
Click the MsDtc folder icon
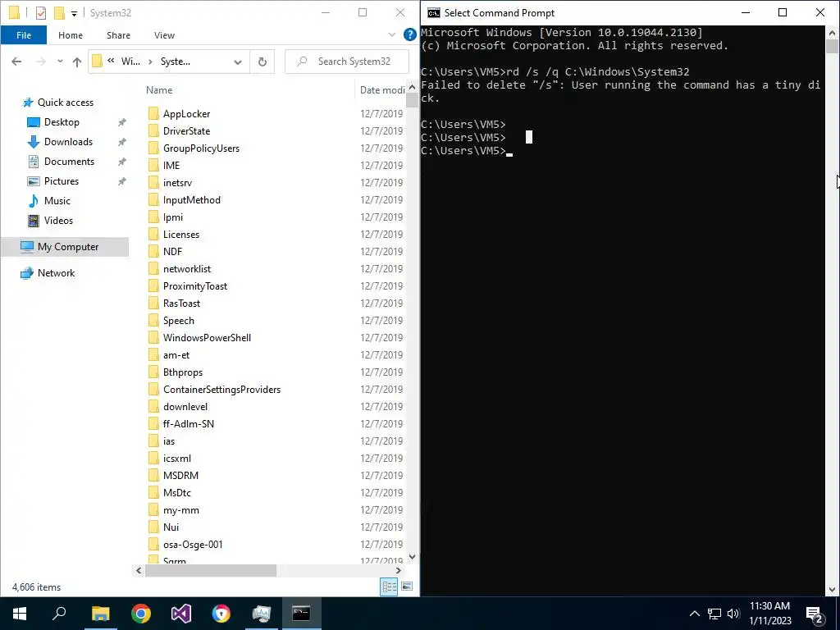tap(153, 493)
